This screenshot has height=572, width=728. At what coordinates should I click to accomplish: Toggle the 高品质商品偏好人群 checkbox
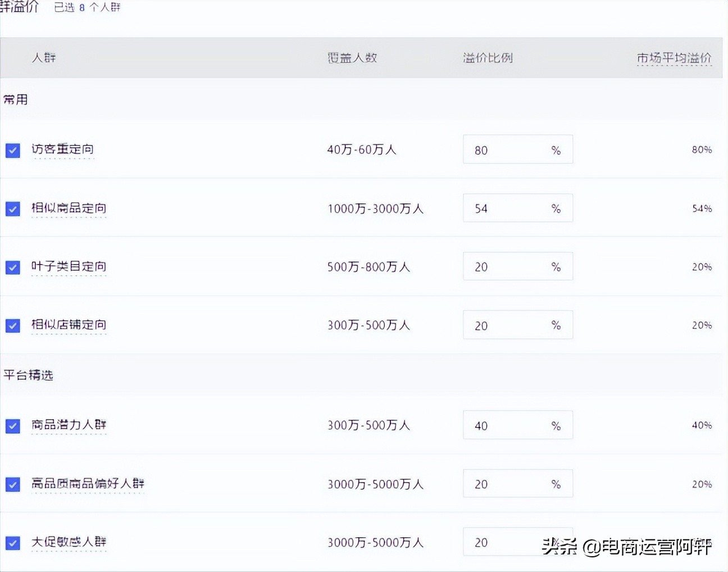click(13, 484)
